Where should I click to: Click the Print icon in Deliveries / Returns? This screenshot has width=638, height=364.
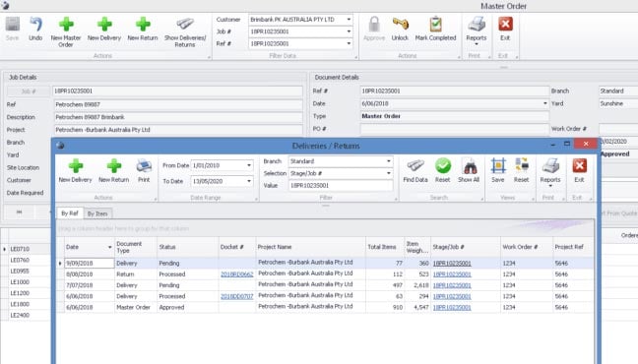144,166
